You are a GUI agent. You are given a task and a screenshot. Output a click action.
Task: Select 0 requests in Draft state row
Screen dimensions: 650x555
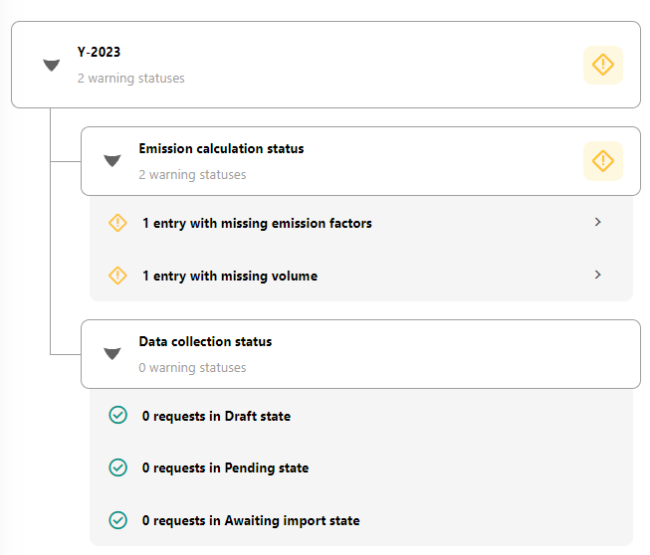(361, 416)
